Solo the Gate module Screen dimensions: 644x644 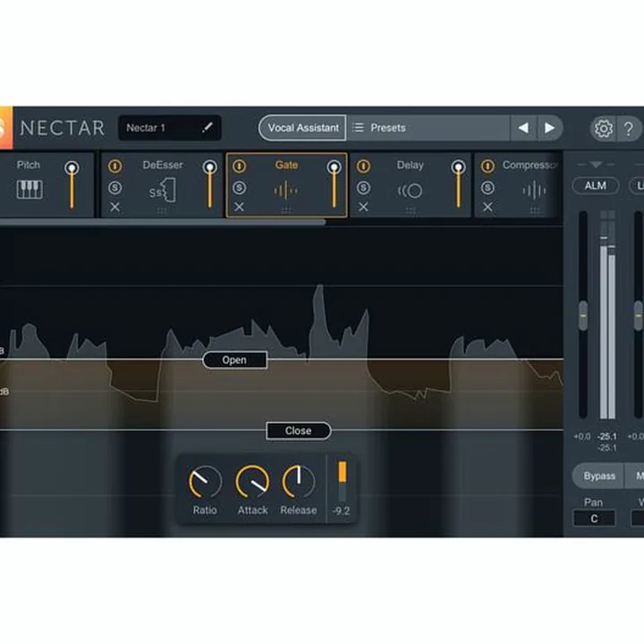pos(240,188)
